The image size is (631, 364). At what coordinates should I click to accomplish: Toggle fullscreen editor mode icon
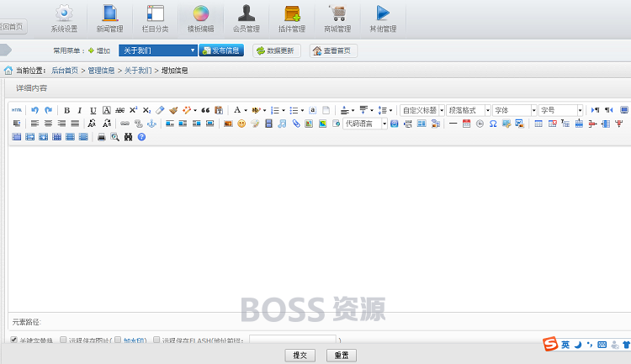click(x=623, y=110)
